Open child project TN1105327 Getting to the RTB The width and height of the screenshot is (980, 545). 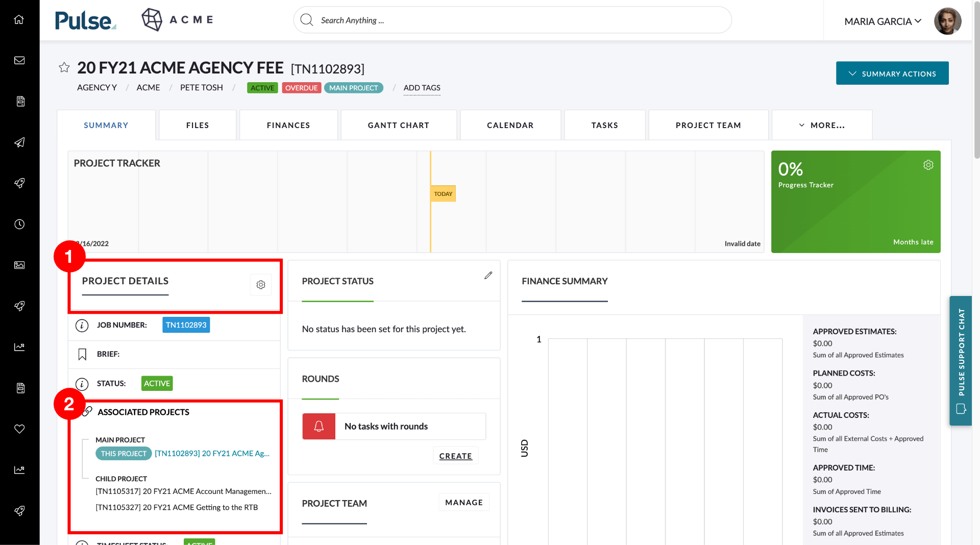coord(177,507)
